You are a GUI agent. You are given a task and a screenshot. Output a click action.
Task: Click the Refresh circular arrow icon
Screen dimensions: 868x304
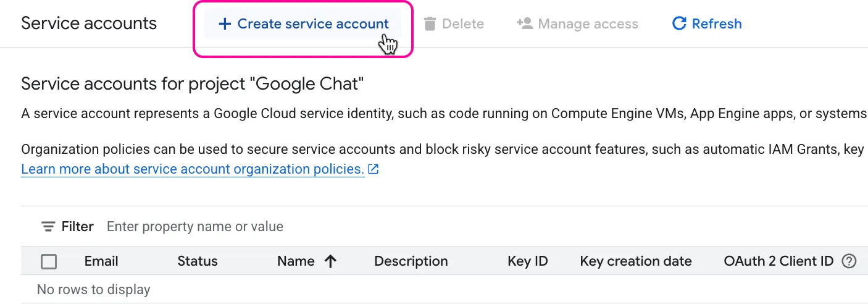pyautogui.click(x=679, y=24)
